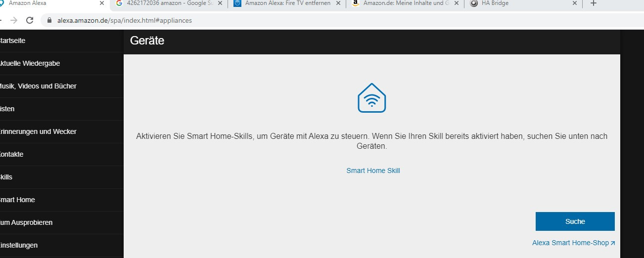The width and height of the screenshot is (644, 258).
Task: Open the Alexa Smart Home-Shop link
Action: click(573, 243)
